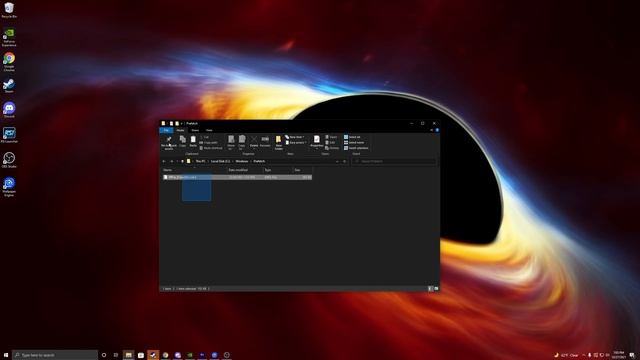Image resolution: width=640 pixels, height=360 pixels.
Task: Open the Quick Access Toolbar customize arrow
Action: click(182, 123)
